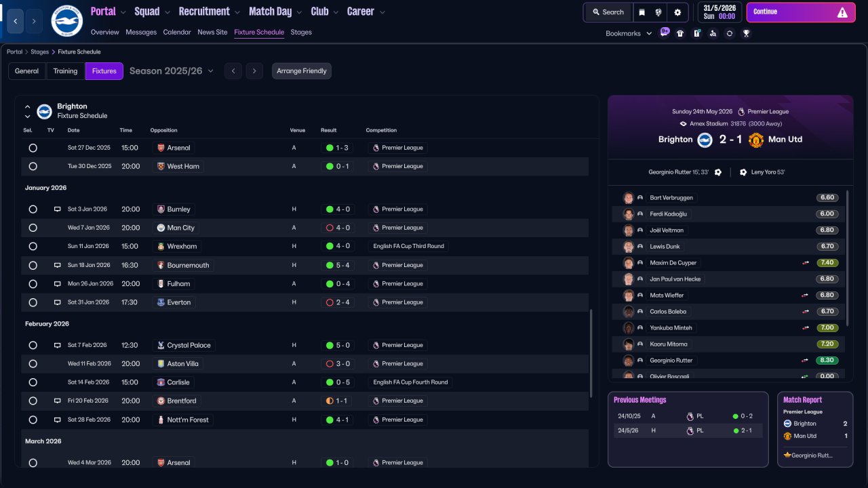
Task: Click the Man Utd crest in match panel
Action: 756,140
